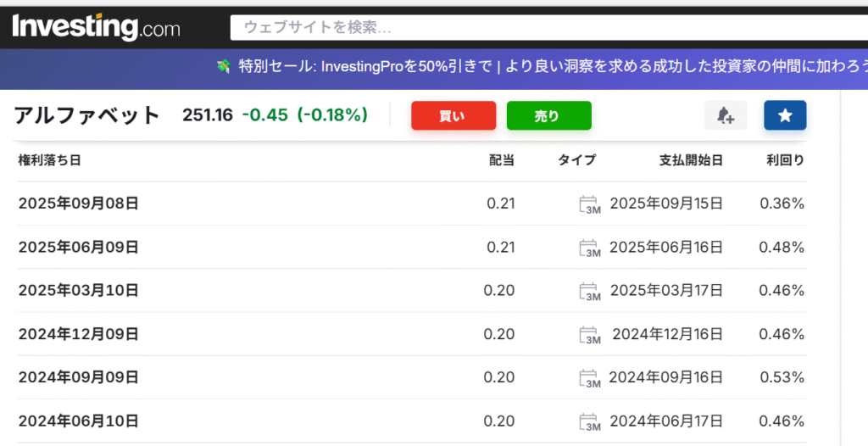
Task: Click the red 買い button
Action: pos(453,116)
